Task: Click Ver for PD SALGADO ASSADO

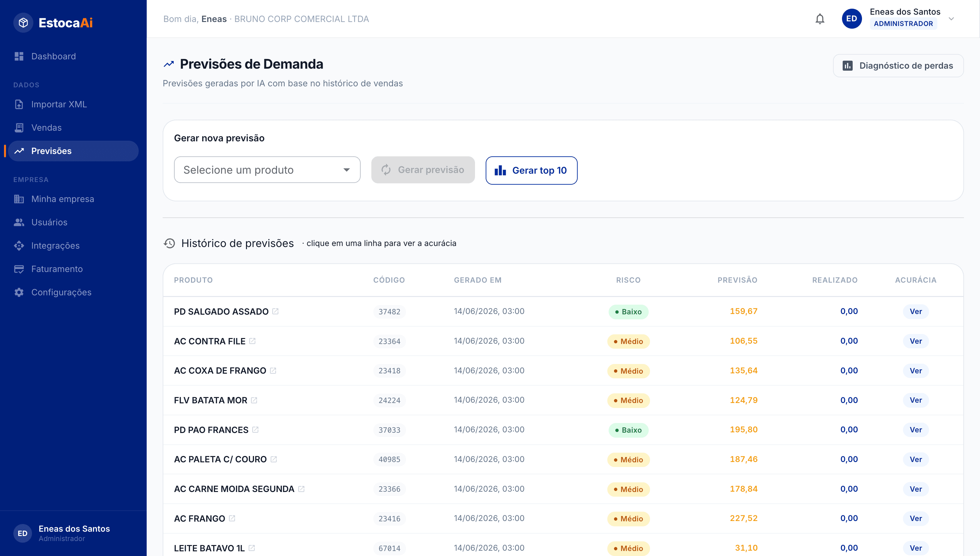Action: point(915,311)
